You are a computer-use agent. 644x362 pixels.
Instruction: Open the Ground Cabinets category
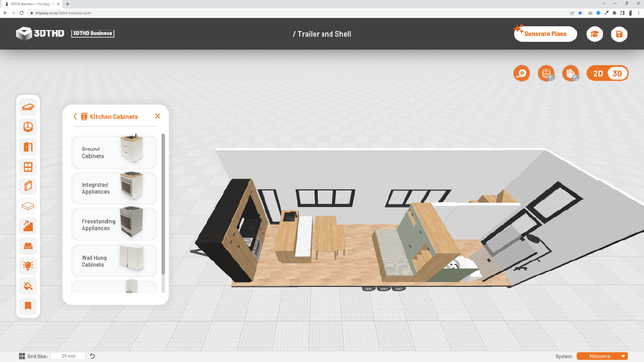tap(114, 152)
